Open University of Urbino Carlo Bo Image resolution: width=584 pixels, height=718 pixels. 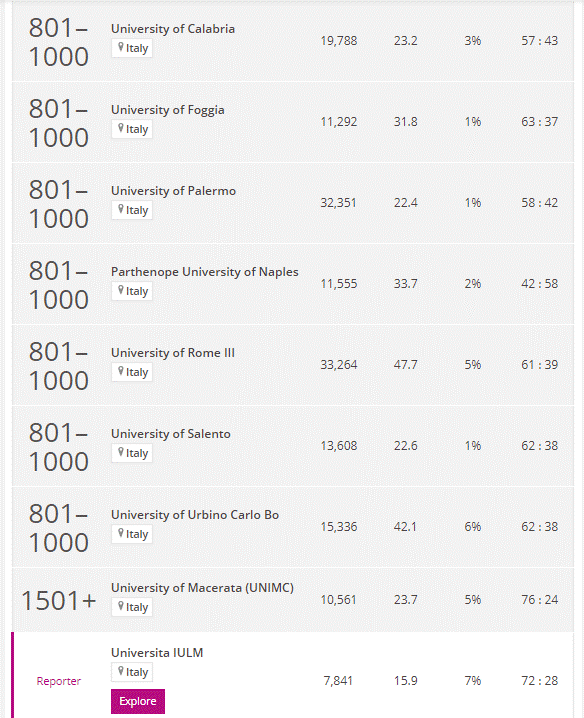(195, 515)
